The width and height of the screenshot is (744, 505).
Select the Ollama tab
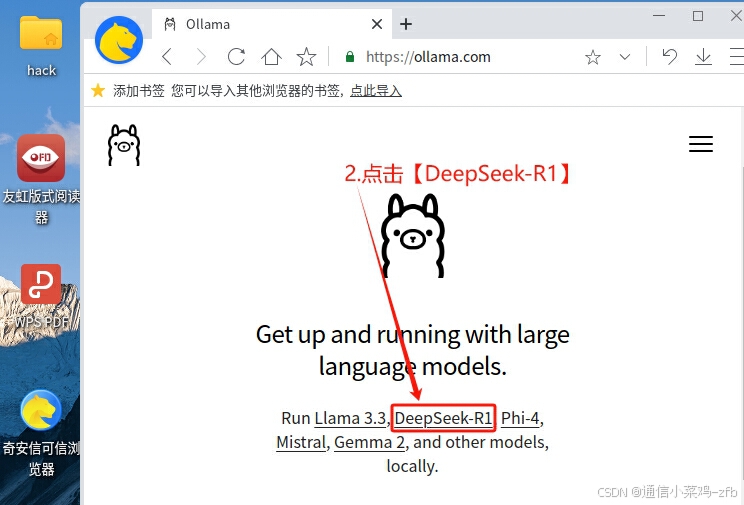click(x=271, y=24)
